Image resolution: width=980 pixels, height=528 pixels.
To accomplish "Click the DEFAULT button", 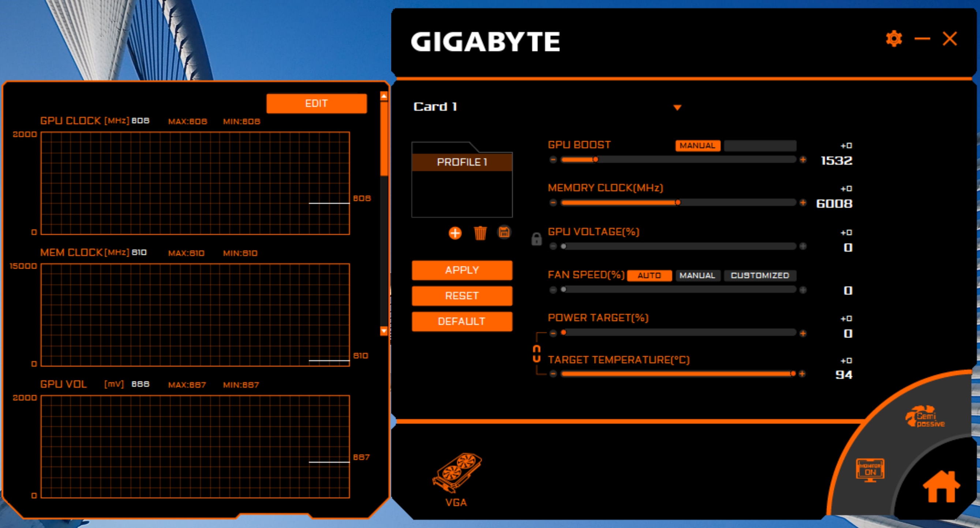I will 462,321.
